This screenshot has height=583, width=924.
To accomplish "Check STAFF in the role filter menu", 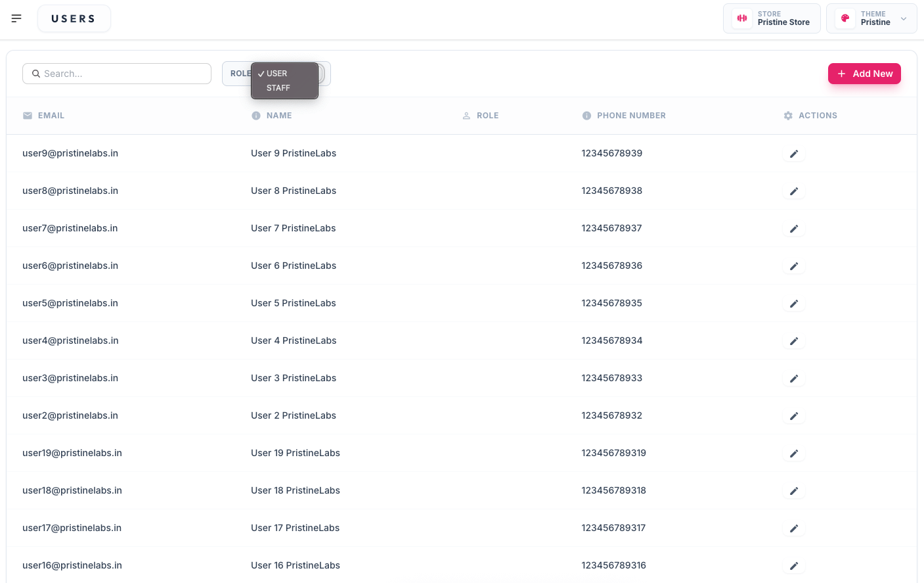I will (278, 87).
